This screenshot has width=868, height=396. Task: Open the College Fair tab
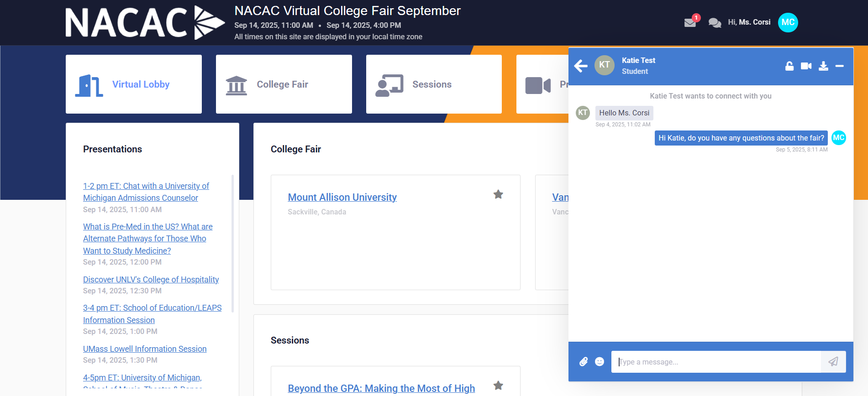coord(284,84)
